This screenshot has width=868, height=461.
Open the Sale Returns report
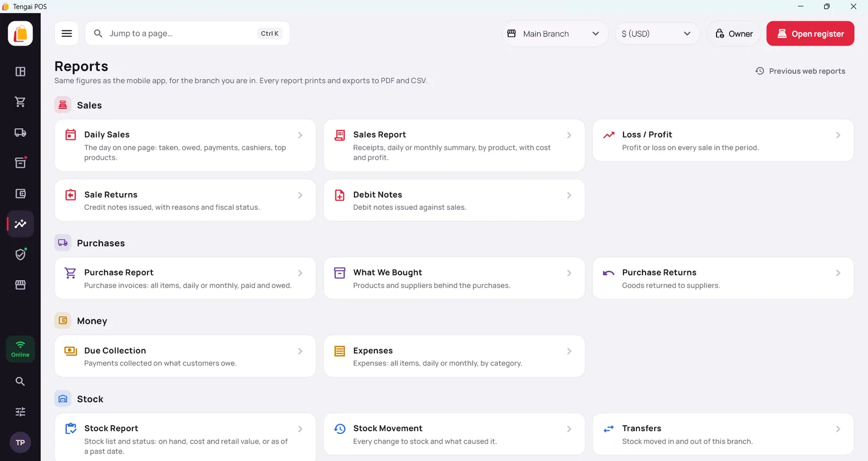point(185,200)
